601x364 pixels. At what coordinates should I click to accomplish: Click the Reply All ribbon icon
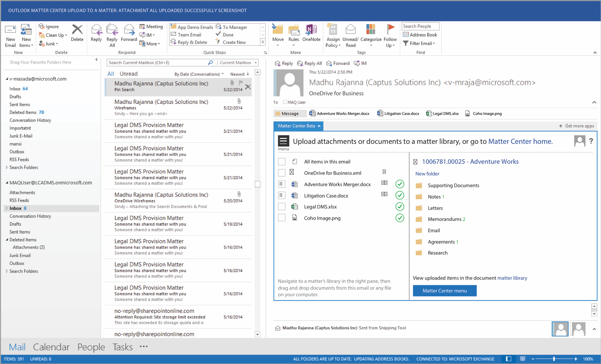pyautogui.click(x=112, y=30)
